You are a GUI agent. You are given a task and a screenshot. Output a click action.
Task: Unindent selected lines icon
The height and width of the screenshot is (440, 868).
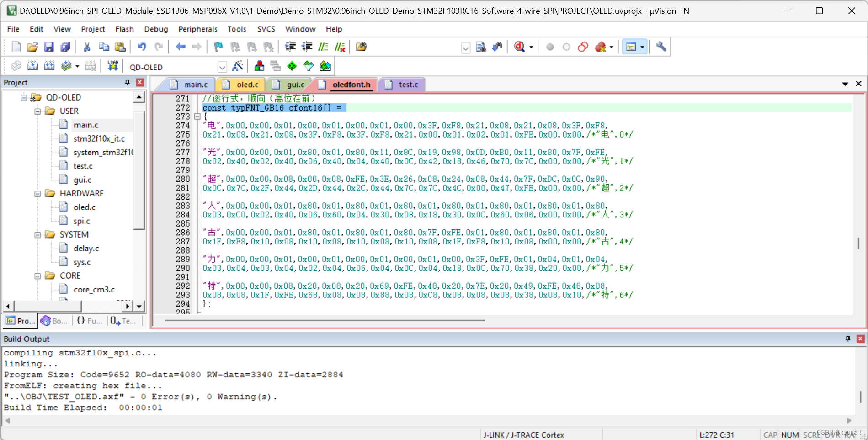[x=307, y=47]
